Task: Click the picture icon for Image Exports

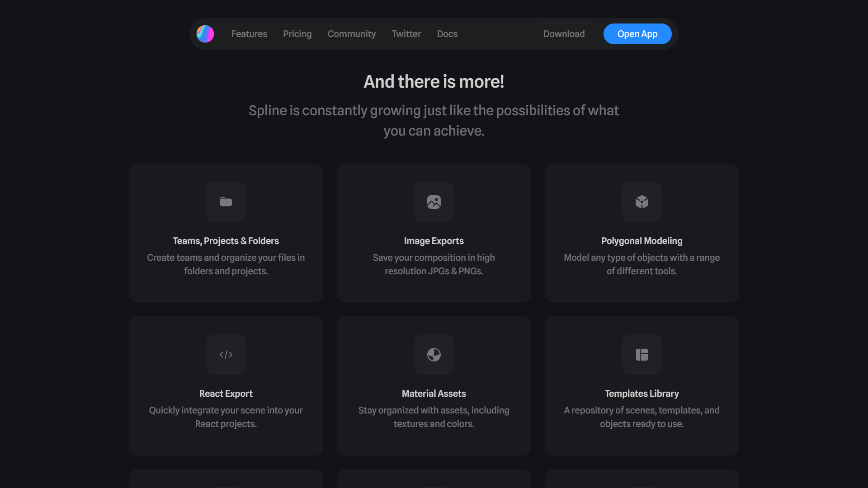Action: click(x=434, y=202)
